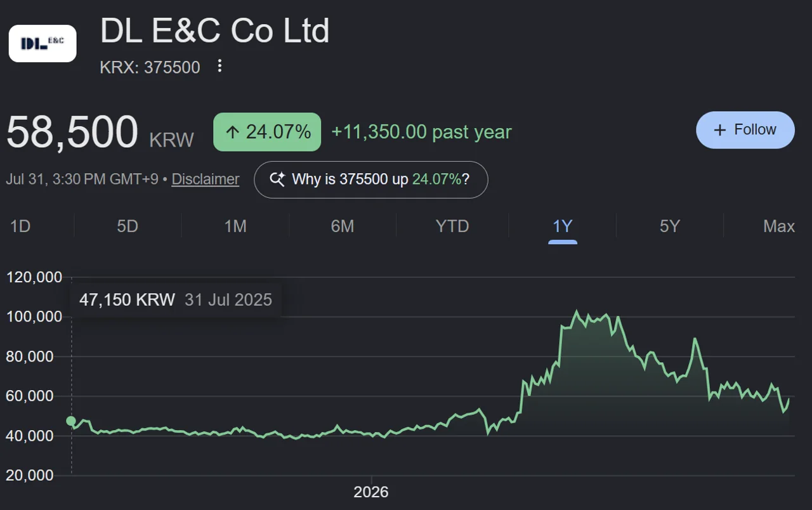Choose the YTD range tab
This screenshot has height=510, width=812.
[x=452, y=226]
